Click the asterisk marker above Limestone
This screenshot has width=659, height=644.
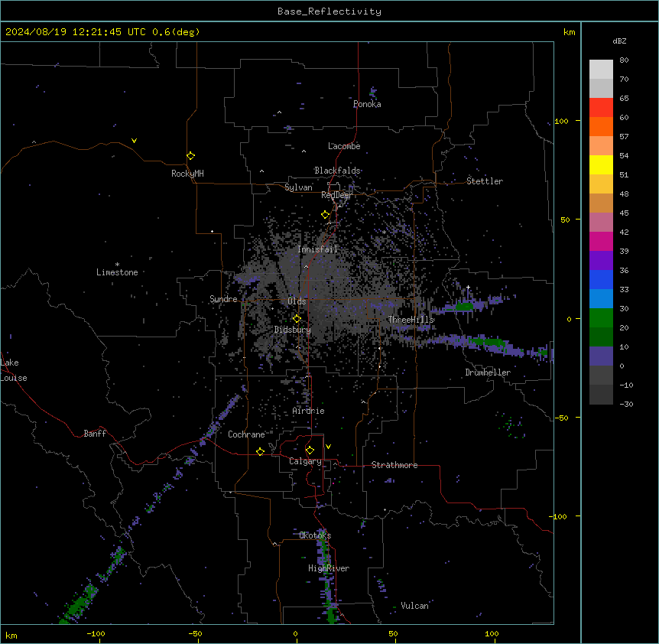tap(117, 265)
